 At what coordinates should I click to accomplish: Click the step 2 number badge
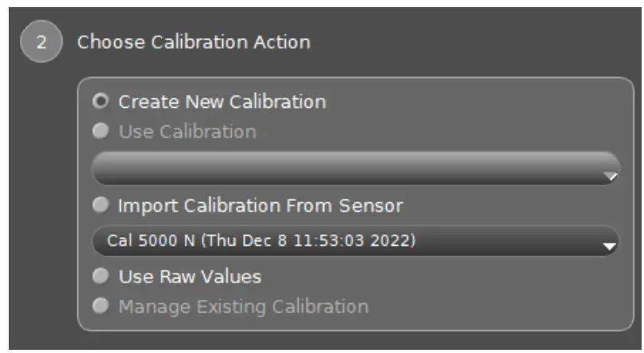[x=39, y=42]
